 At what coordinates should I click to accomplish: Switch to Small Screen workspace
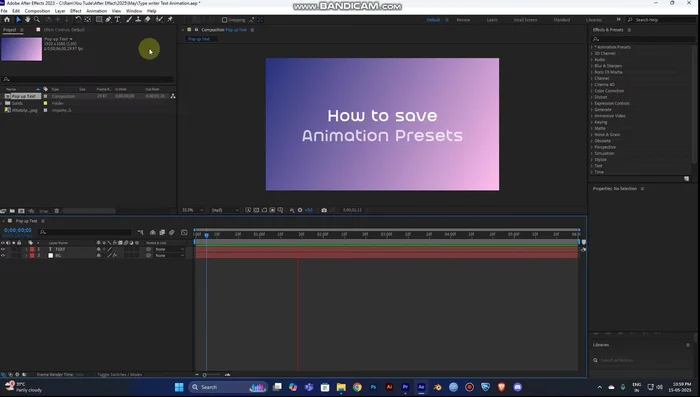[525, 20]
